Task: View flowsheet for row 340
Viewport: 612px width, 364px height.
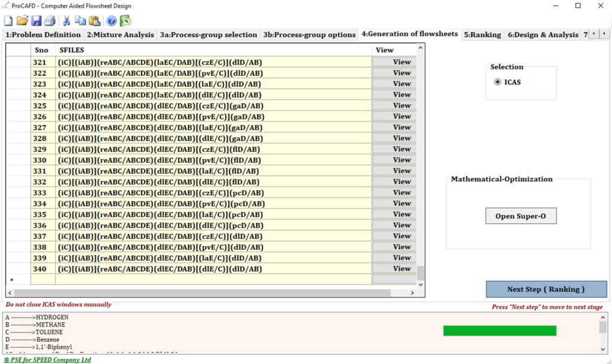Action: pos(394,268)
